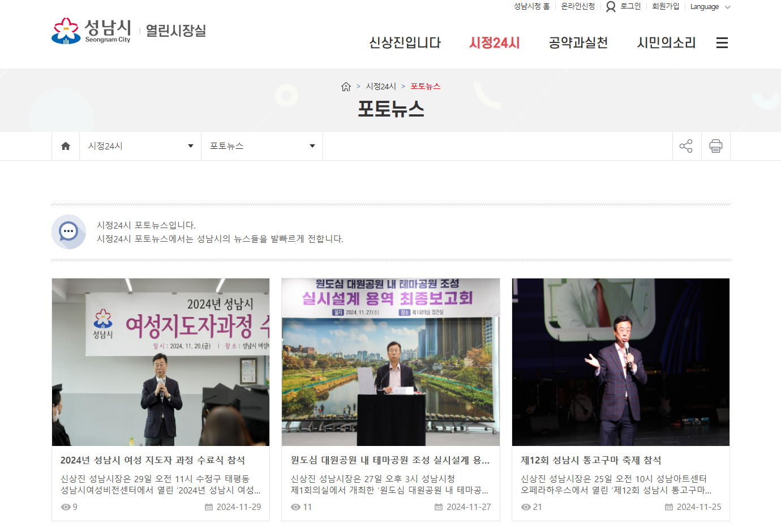This screenshot has height=532, width=781.
Task: Click the view count eye icon showing 11
Action: 295,507
